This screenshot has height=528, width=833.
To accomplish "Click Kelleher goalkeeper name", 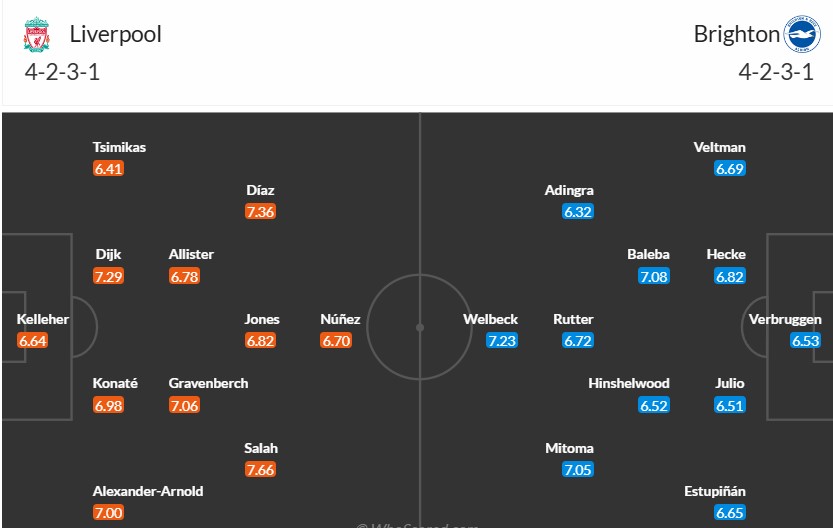I will point(42,319).
